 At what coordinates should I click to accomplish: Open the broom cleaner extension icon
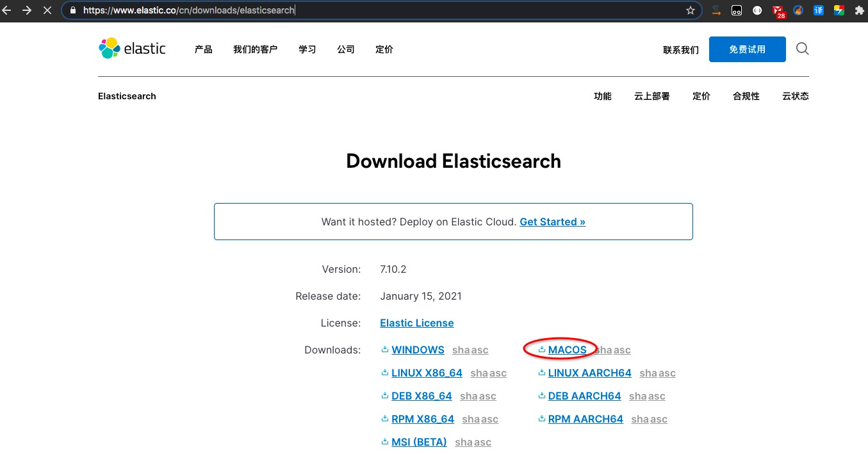click(x=798, y=10)
